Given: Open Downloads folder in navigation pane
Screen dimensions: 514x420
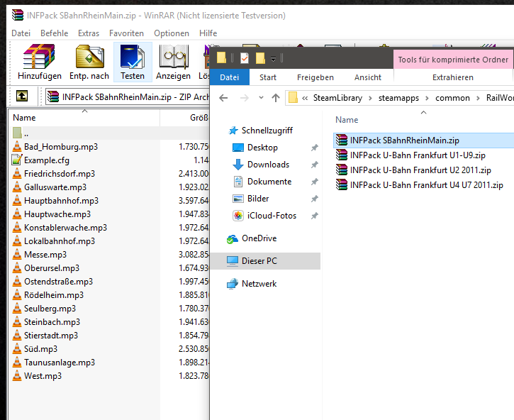Looking at the screenshot, I should point(261,165).
